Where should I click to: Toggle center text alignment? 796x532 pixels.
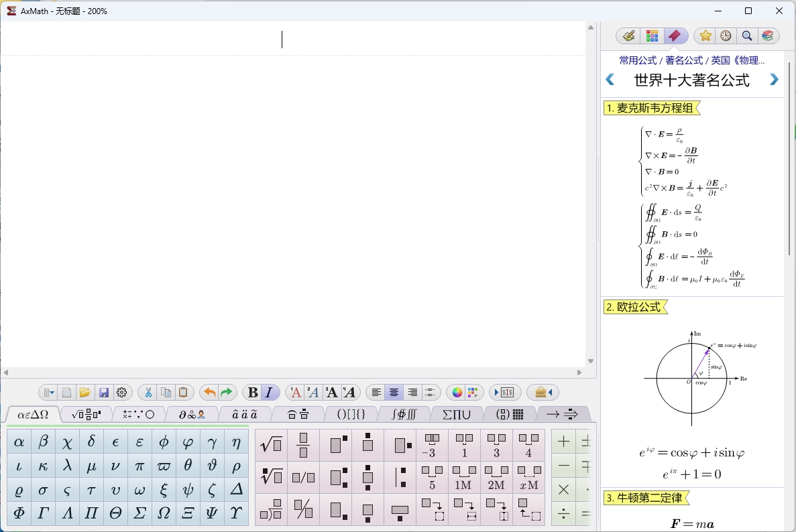(x=393, y=392)
